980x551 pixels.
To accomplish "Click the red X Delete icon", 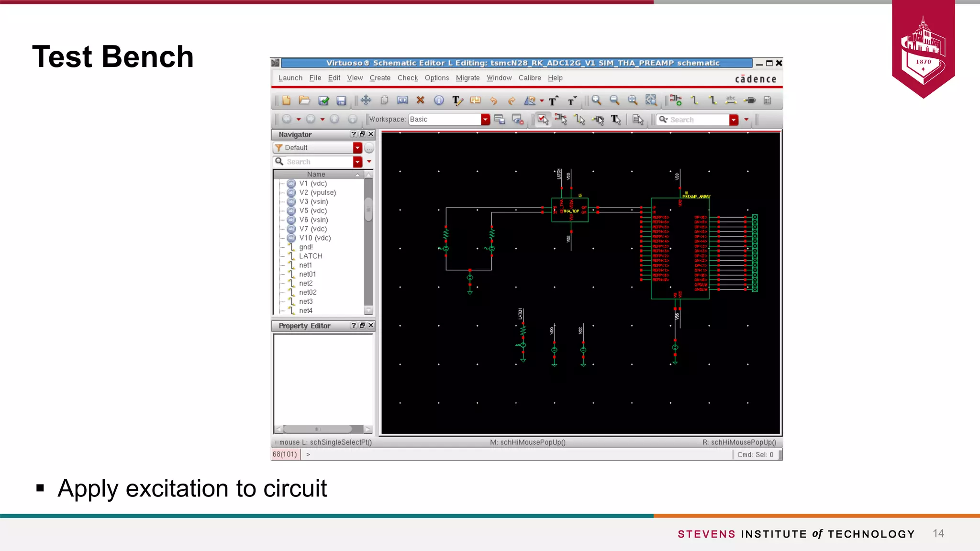I will tap(420, 100).
